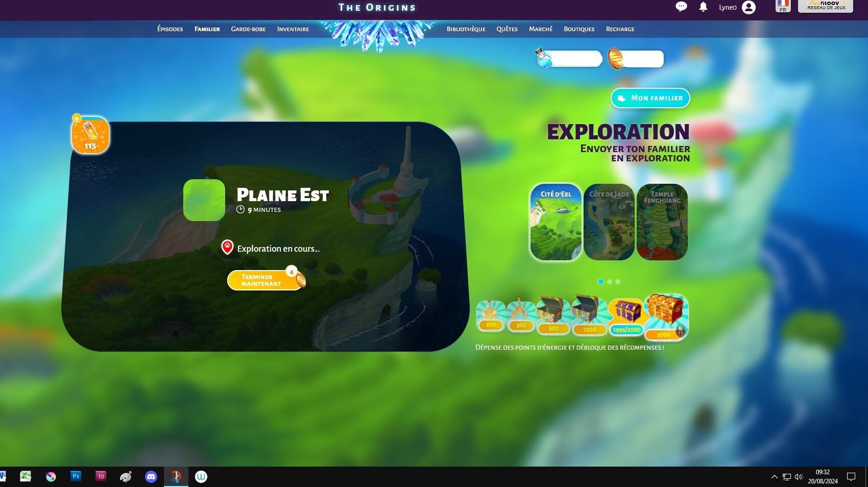Click the Plaine Est green thumbnail
The width and height of the screenshot is (868, 487).
(x=204, y=200)
